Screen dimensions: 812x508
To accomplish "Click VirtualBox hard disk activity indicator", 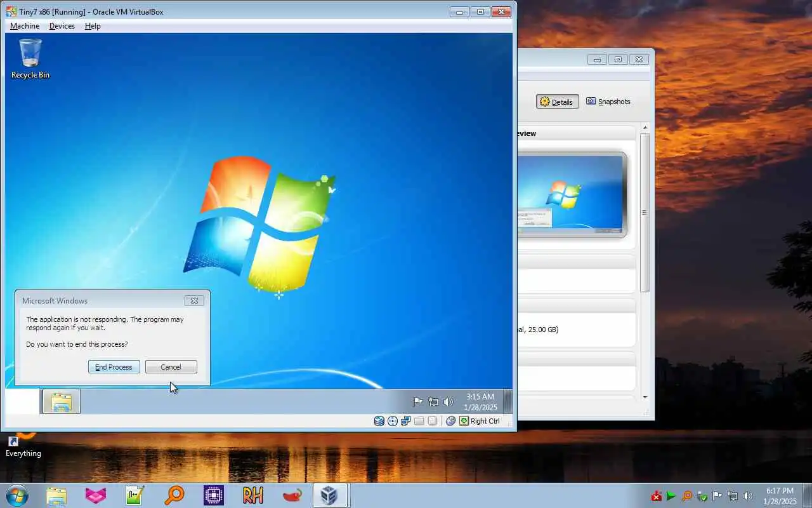I will 379,421.
